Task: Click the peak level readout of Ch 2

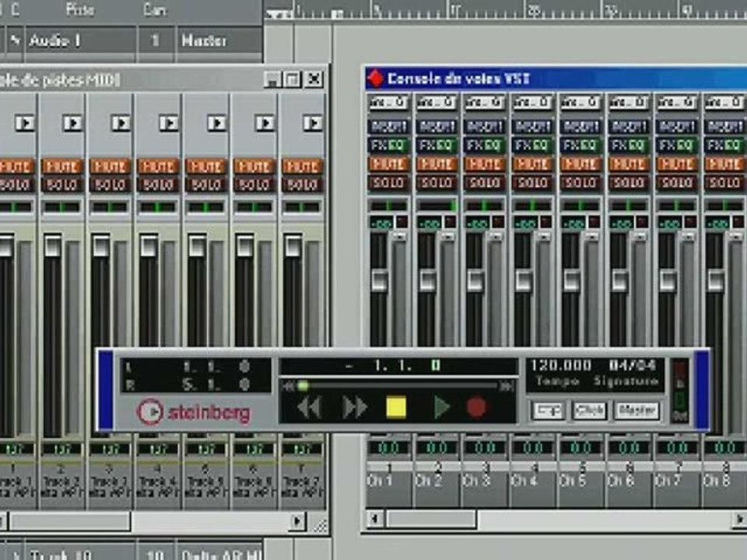Action: point(430,223)
